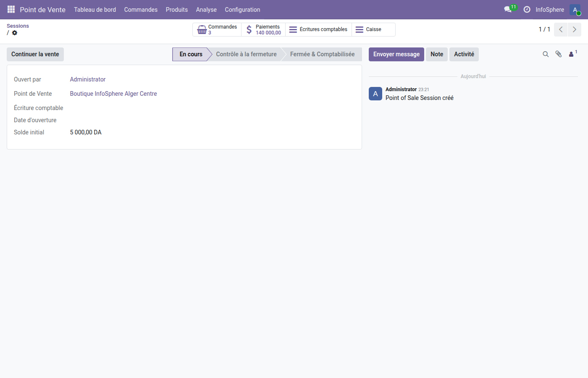This screenshot has height=378, width=588.
Task: Open the Paiements smart button
Action: click(263, 29)
